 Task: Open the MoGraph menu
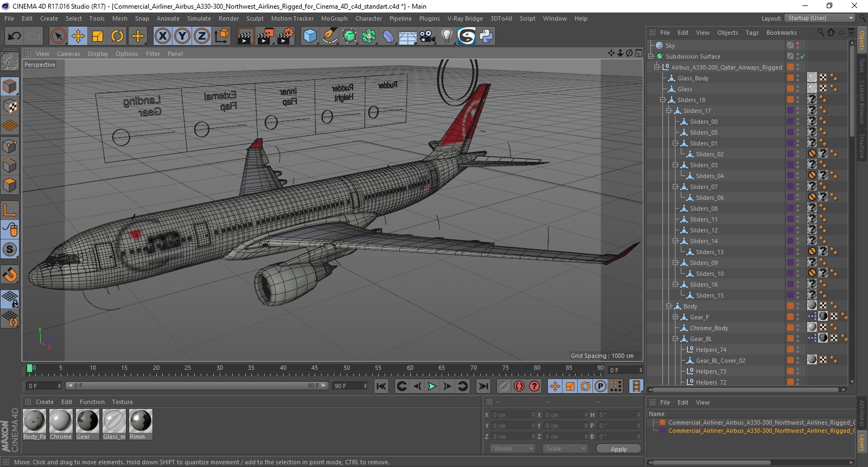pyautogui.click(x=334, y=18)
